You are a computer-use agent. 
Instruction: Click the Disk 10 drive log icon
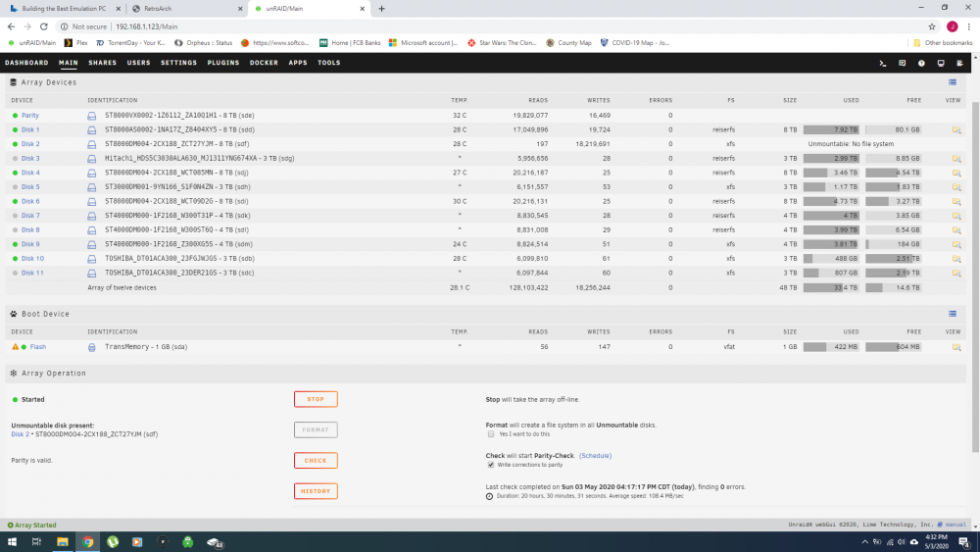coord(92,259)
